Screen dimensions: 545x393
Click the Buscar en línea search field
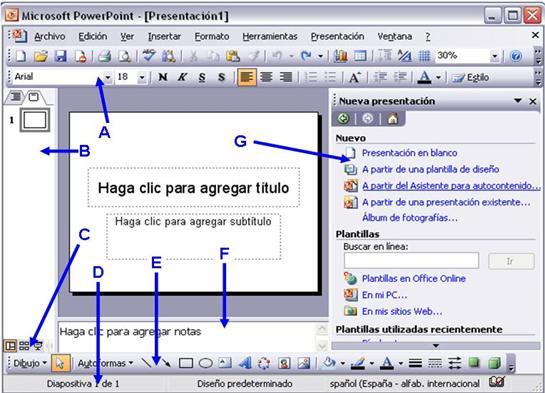pos(411,260)
